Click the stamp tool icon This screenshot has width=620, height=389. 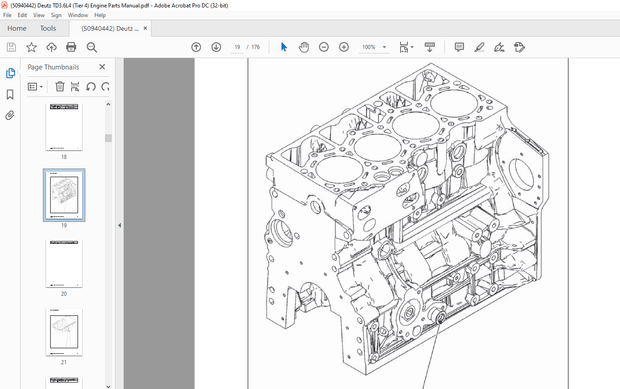point(520,47)
